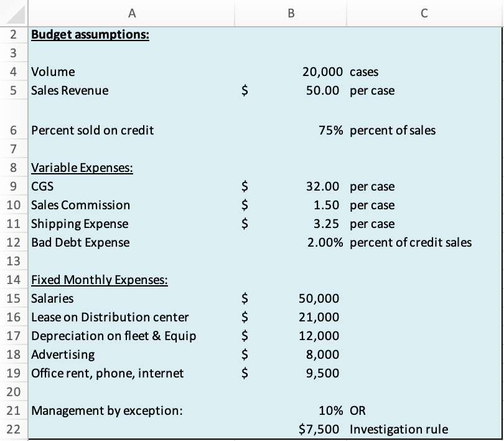Select column header B
The height and width of the screenshot is (441, 504).
[x=291, y=12]
